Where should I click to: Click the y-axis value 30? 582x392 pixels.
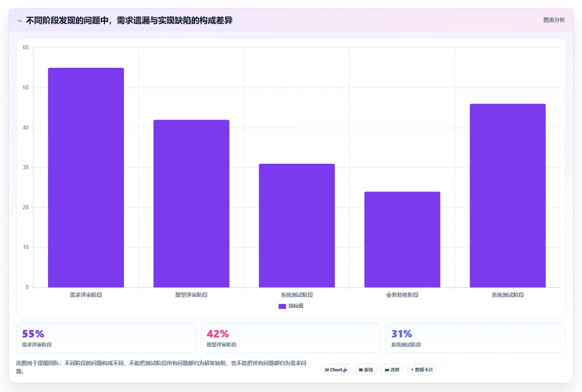point(26,167)
